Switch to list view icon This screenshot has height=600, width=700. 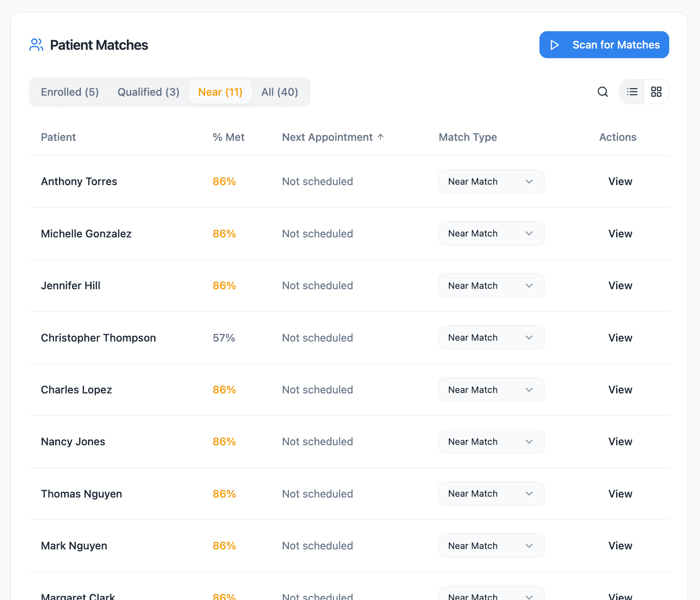[632, 92]
